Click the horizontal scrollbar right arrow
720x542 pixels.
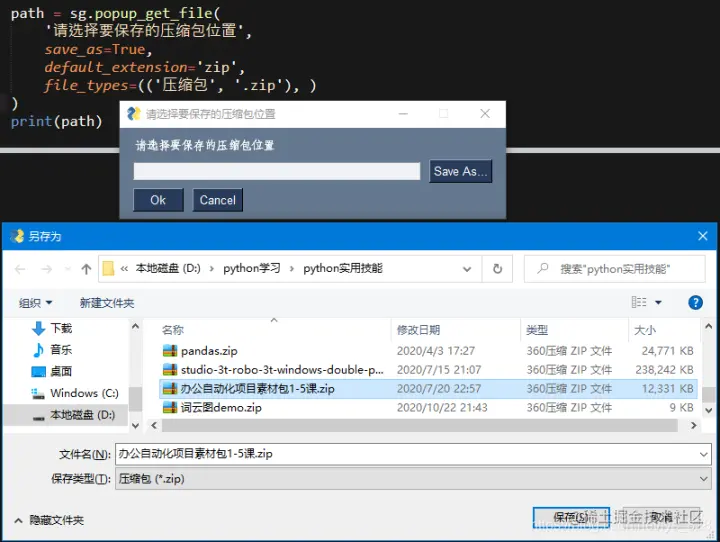[x=693, y=426]
